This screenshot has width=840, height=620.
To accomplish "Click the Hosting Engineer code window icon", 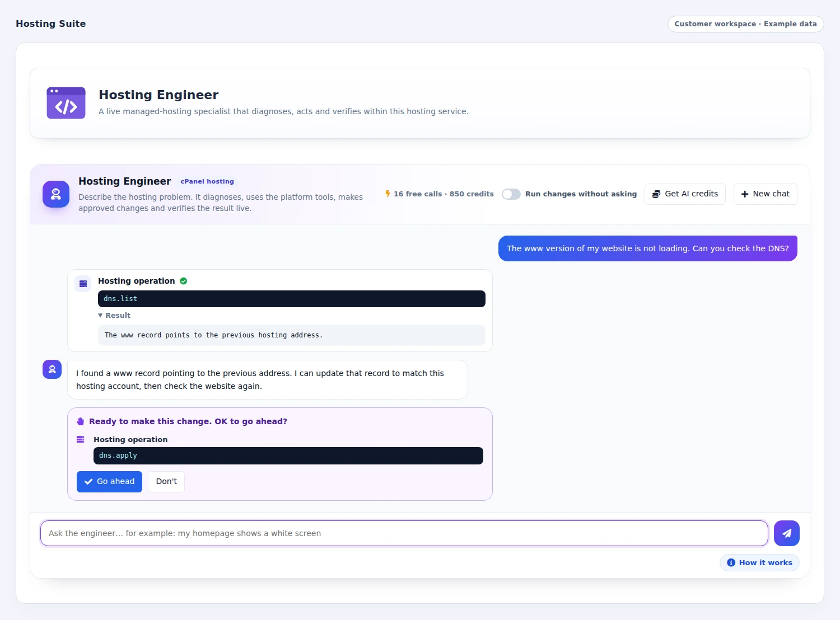I will (x=66, y=103).
